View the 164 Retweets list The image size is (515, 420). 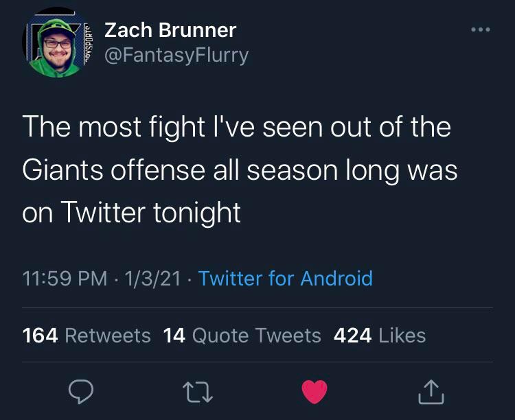pos(87,335)
